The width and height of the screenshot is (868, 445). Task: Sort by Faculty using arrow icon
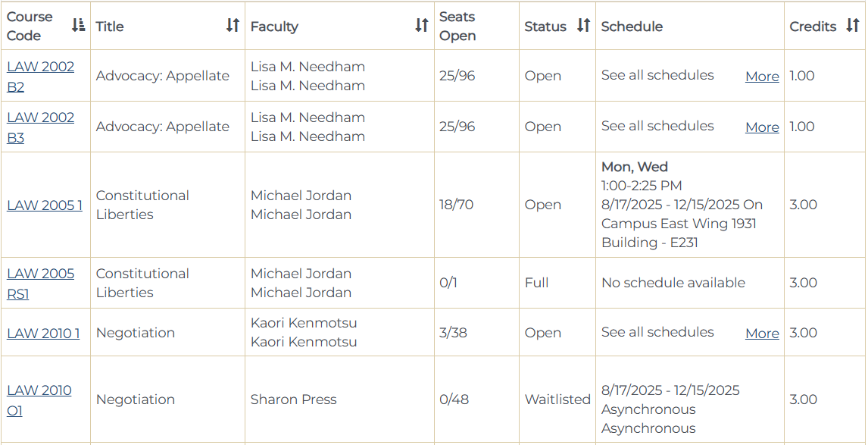(422, 26)
